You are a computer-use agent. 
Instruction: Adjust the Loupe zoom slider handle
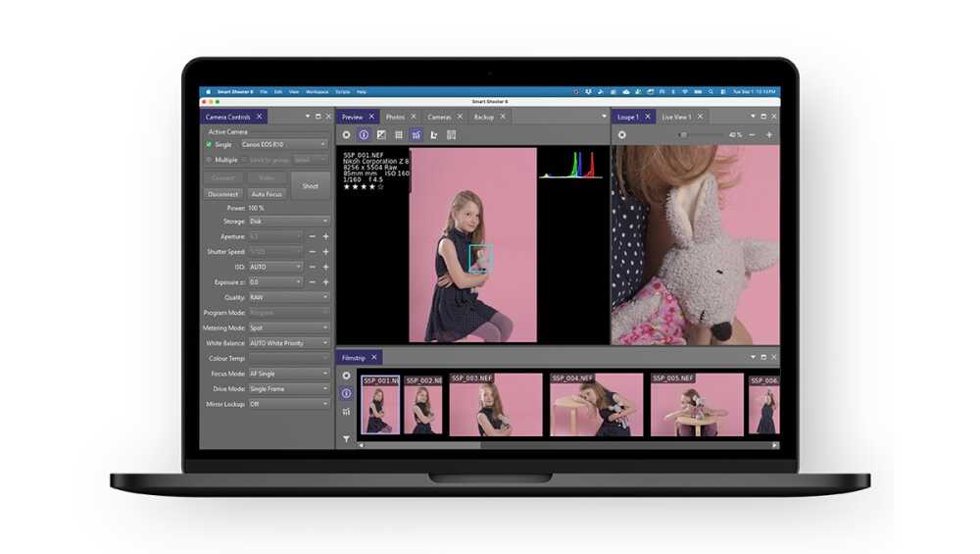pyautogui.click(x=684, y=135)
